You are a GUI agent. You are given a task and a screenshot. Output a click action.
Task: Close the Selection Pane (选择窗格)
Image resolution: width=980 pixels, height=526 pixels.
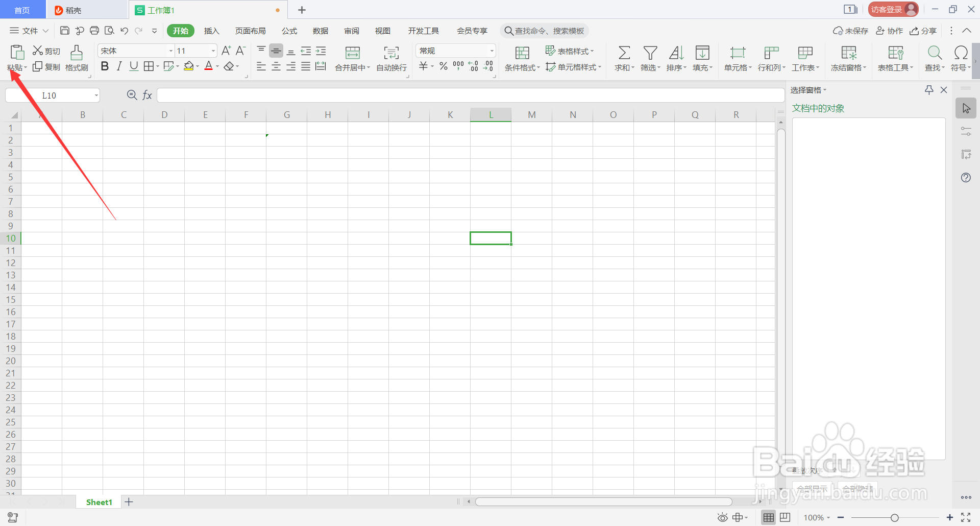tap(944, 90)
